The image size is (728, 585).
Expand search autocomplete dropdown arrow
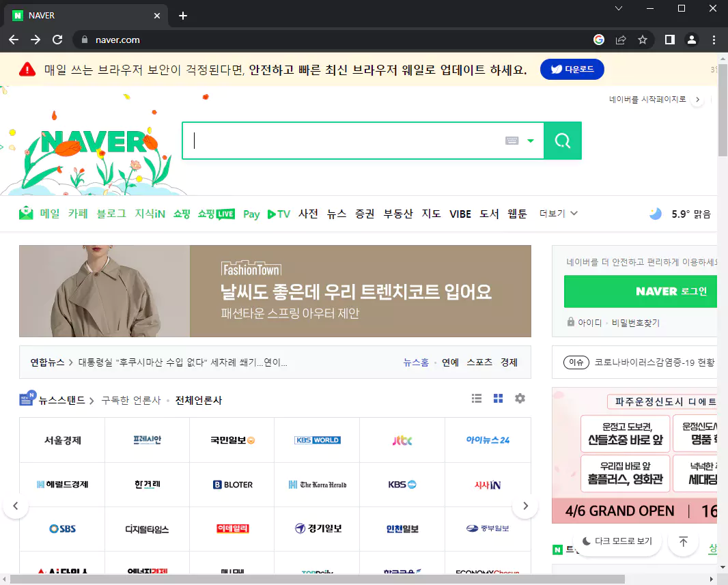click(x=531, y=141)
